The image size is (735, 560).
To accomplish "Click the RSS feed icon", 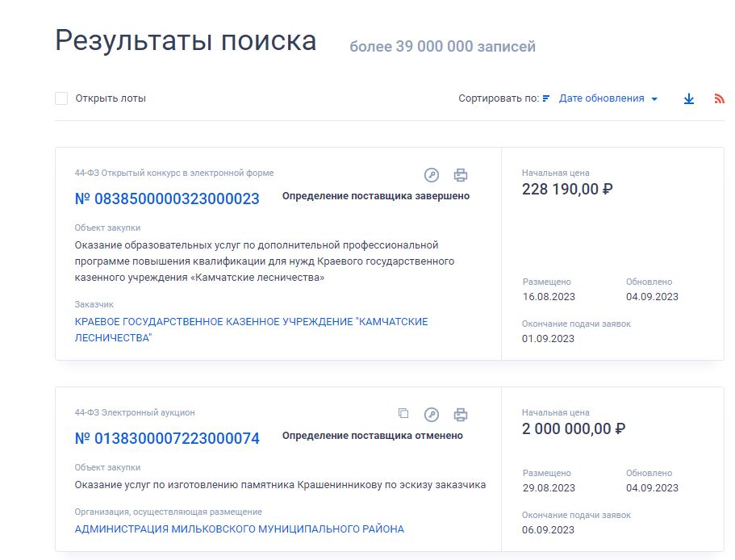I will tap(720, 98).
